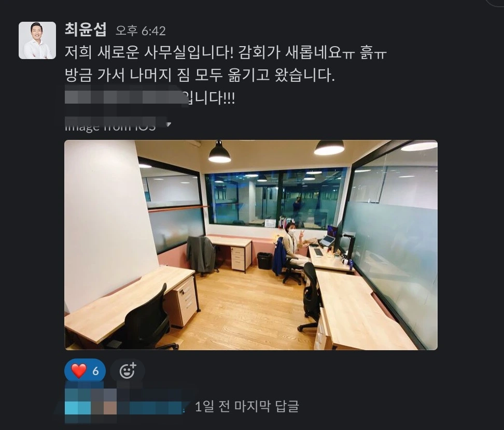504x430 pixels.
Task: Click the black trash bin in the photo
Action: 264,261
